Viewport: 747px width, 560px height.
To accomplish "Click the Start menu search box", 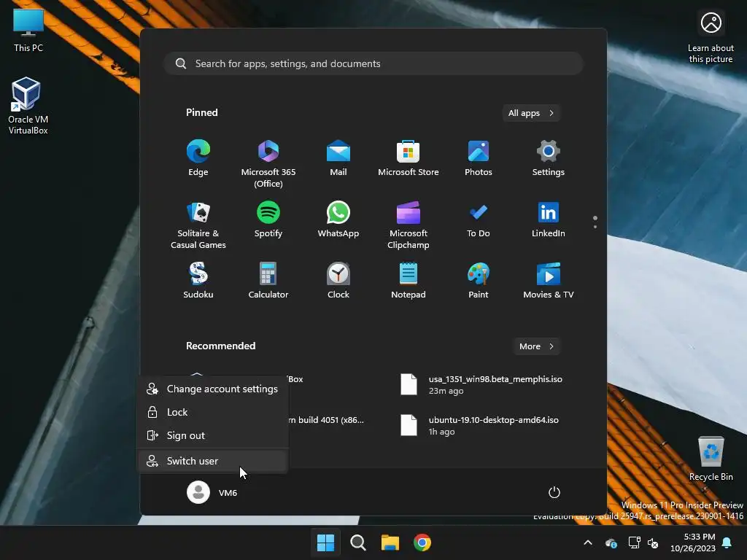I will [x=373, y=63].
